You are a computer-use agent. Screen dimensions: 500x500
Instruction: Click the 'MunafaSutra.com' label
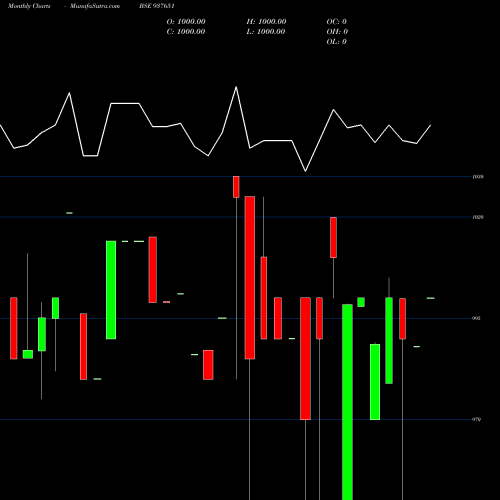click(x=95, y=6)
